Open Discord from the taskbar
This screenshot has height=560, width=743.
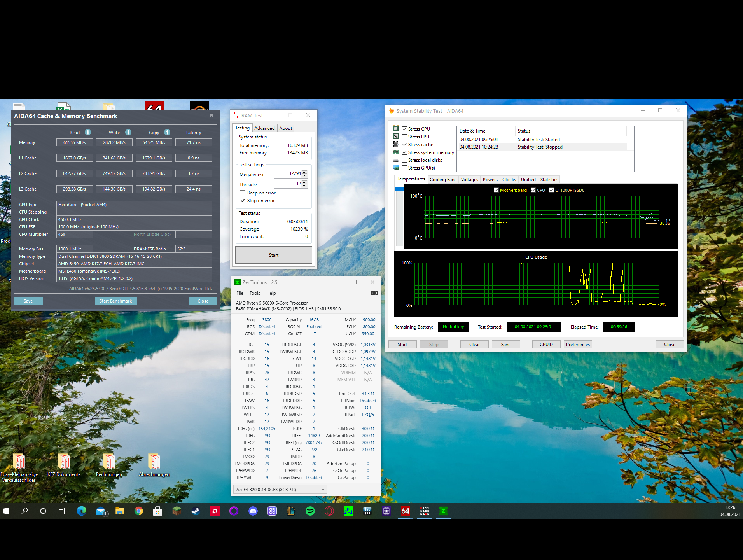point(253,511)
